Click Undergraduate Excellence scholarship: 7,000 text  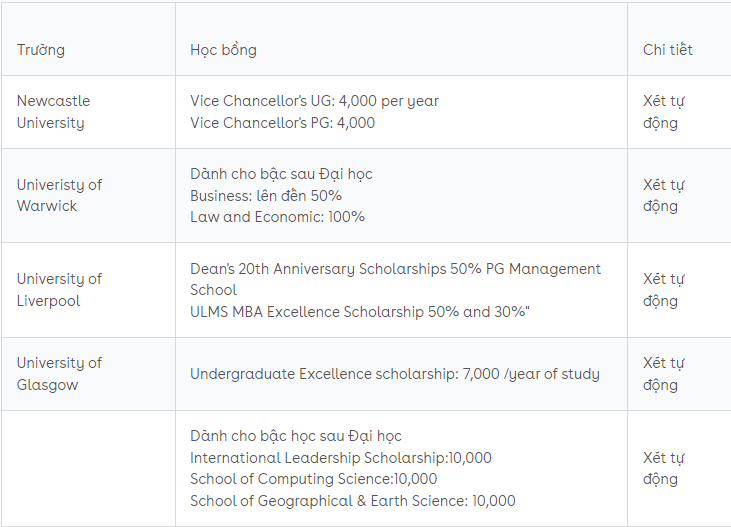click(345, 374)
